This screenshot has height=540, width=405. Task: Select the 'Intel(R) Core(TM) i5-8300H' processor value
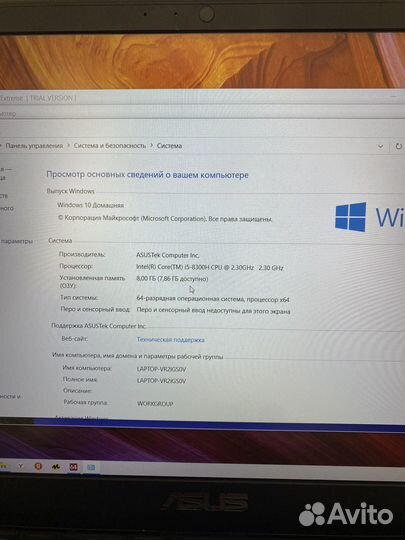click(210, 267)
